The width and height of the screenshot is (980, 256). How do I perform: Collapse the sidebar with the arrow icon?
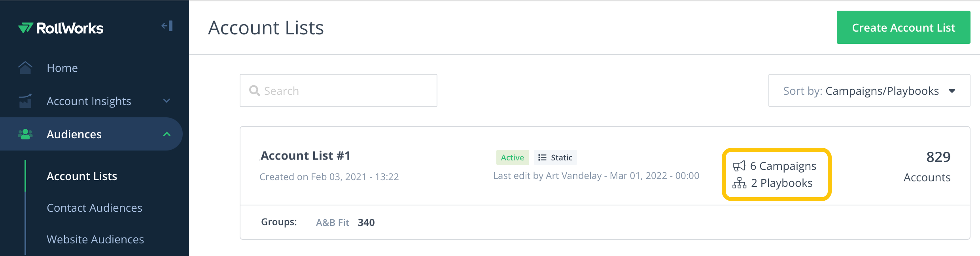167,26
